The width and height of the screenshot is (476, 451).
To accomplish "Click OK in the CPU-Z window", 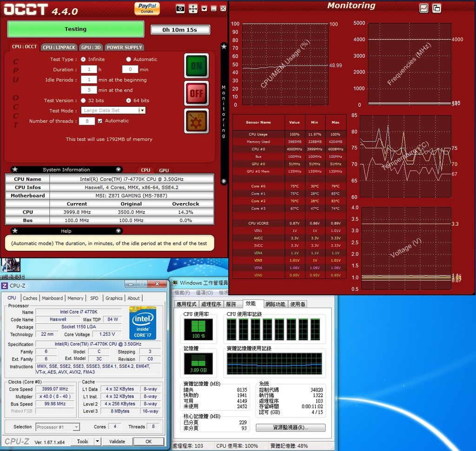I will [x=148, y=442].
